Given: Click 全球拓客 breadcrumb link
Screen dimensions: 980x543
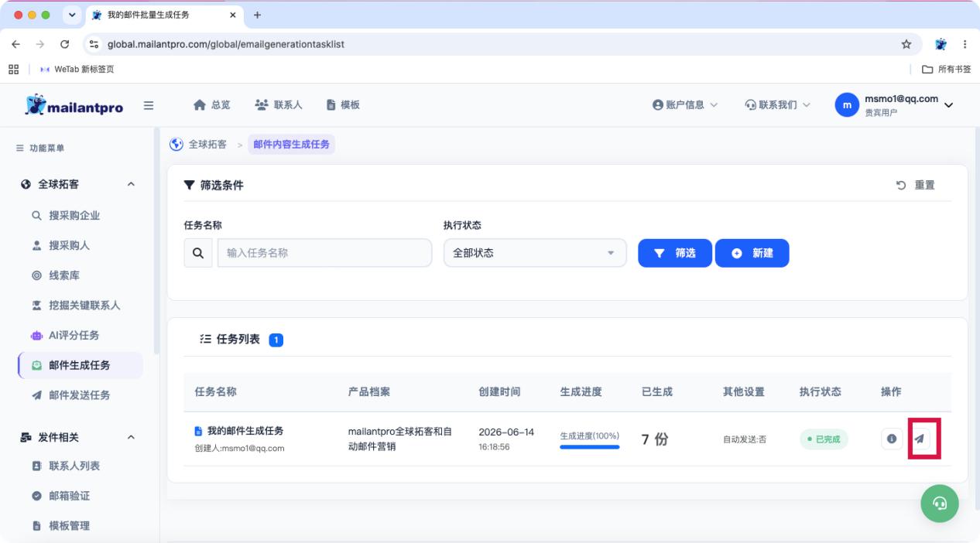Looking at the screenshot, I should click(208, 144).
